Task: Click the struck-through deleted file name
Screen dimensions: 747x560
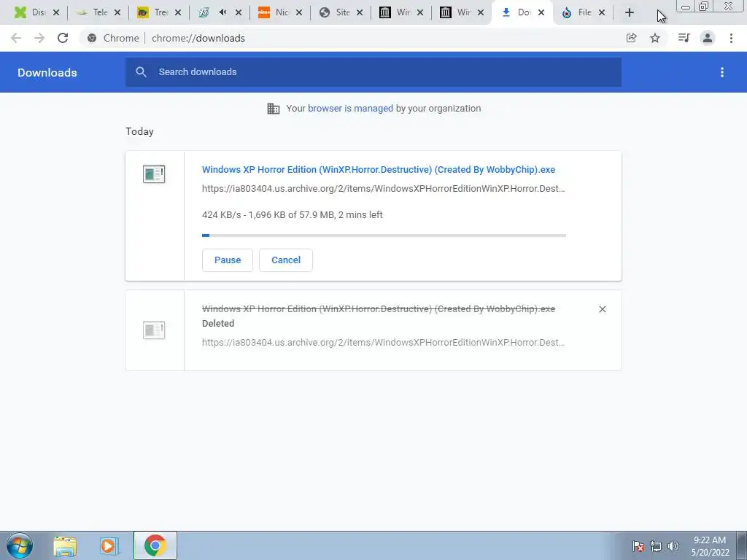Action: coord(379,308)
